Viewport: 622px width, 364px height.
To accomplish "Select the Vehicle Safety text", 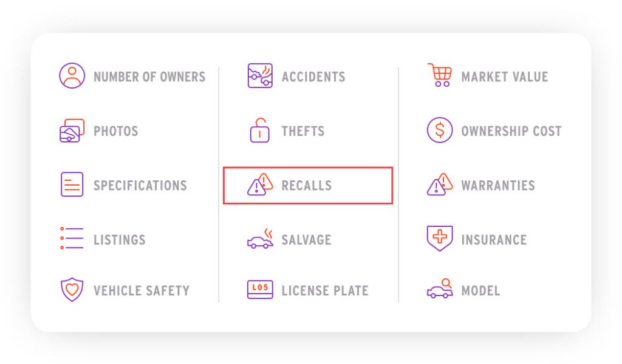I will pyautogui.click(x=142, y=291).
